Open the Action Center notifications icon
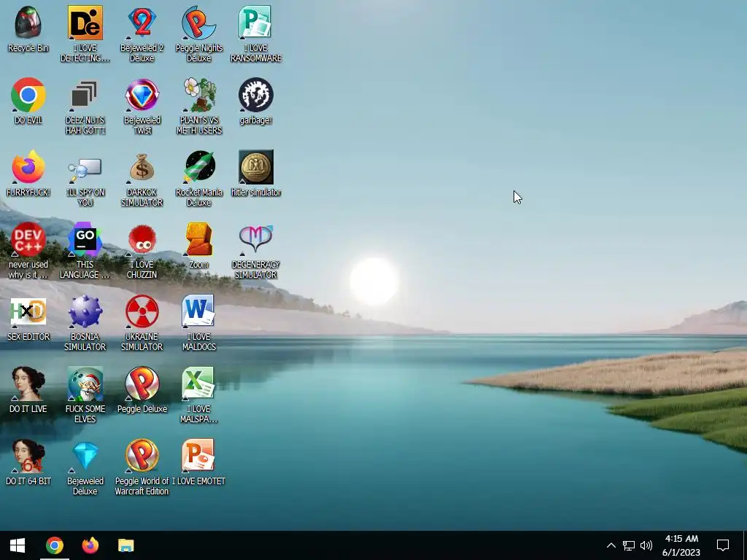747x560 pixels. pyautogui.click(x=723, y=545)
